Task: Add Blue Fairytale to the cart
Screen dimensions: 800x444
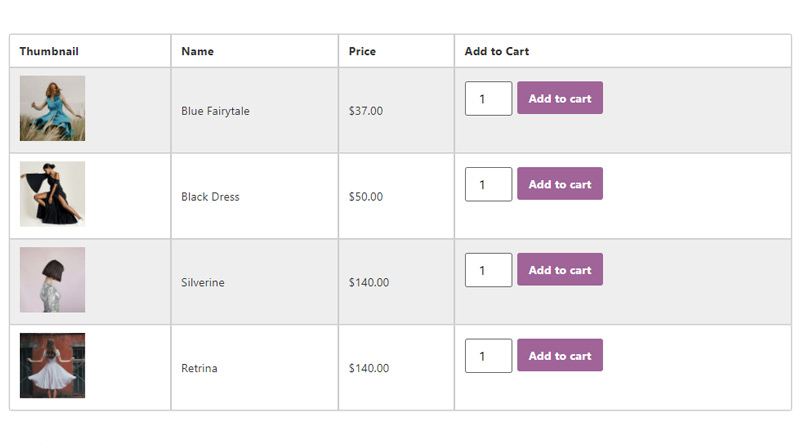Action: pyautogui.click(x=560, y=98)
